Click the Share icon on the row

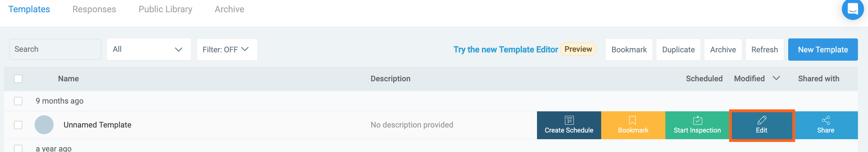point(826,120)
